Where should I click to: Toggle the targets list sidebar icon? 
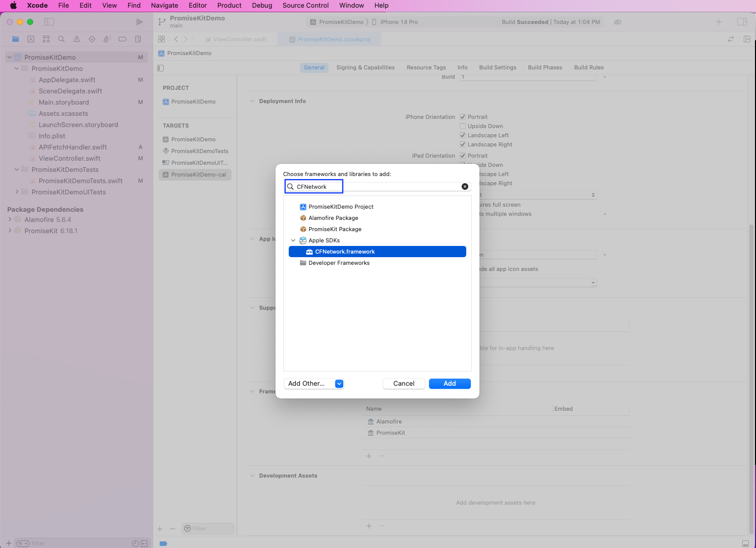point(161,68)
